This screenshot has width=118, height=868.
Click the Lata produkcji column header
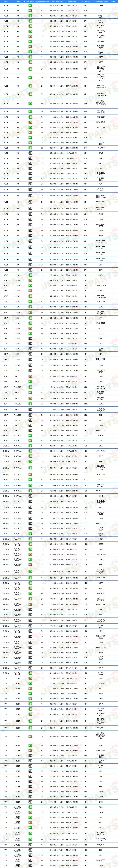(x=57, y=2)
